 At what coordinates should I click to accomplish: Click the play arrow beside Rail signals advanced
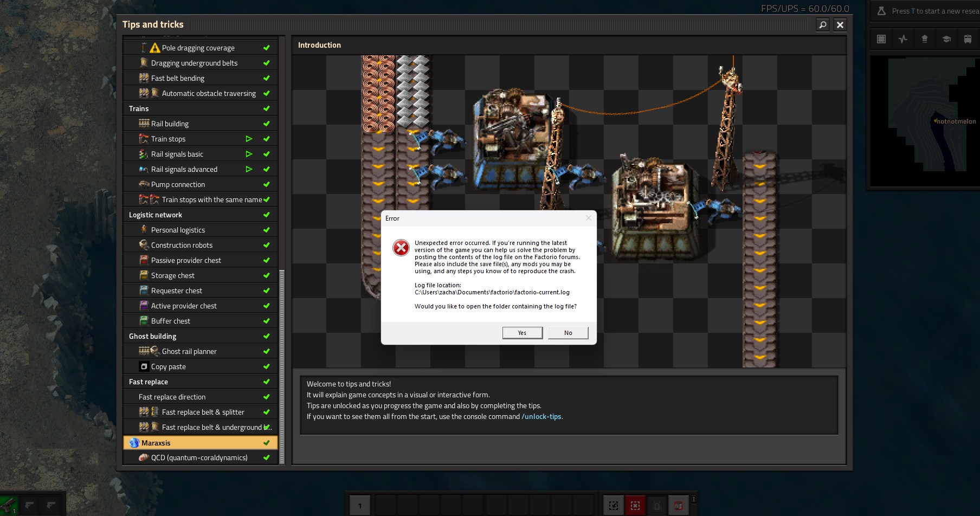249,169
